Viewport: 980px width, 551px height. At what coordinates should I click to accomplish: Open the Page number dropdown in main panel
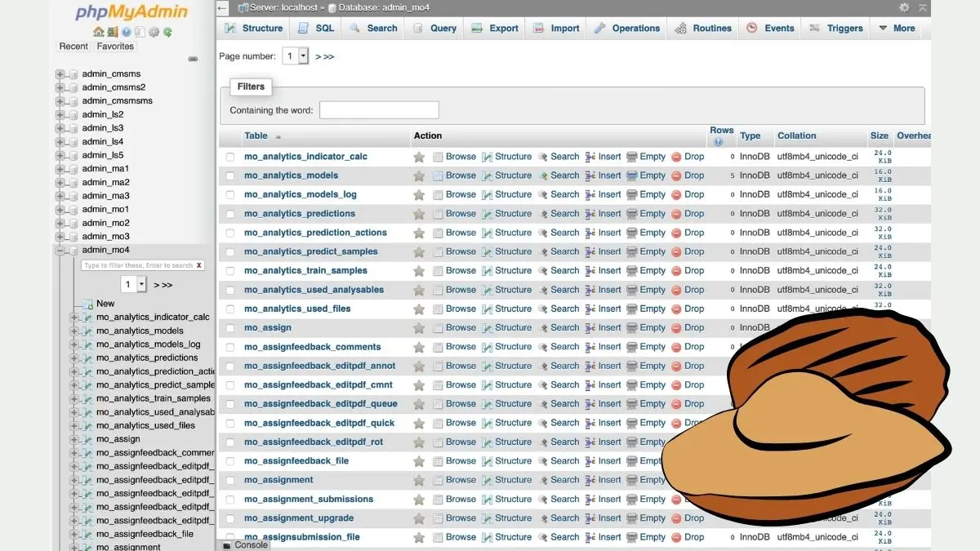(x=296, y=56)
